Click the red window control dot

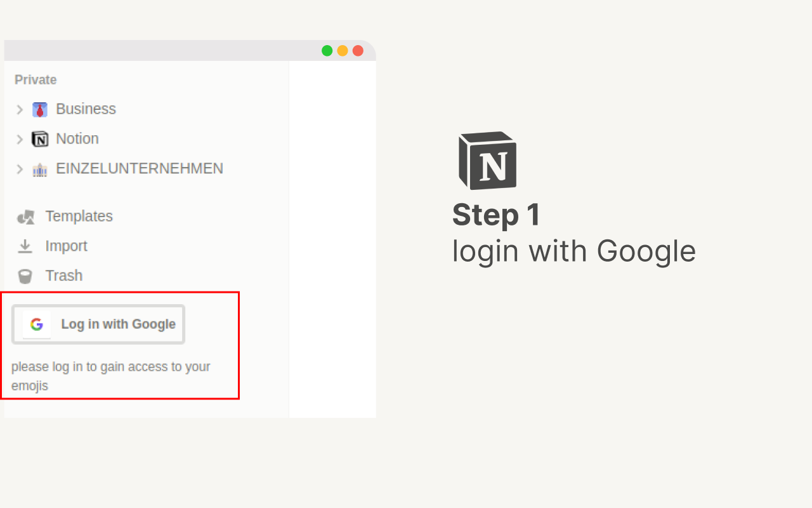click(358, 51)
